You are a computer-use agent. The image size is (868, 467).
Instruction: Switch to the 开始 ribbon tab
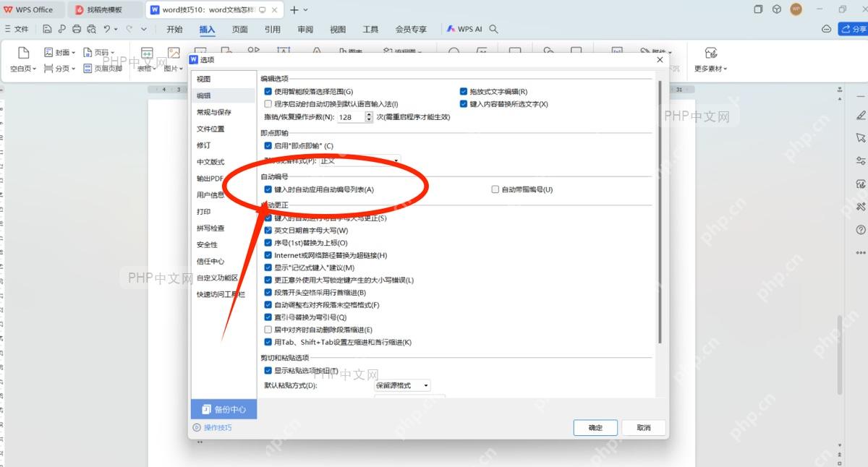click(174, 29)
